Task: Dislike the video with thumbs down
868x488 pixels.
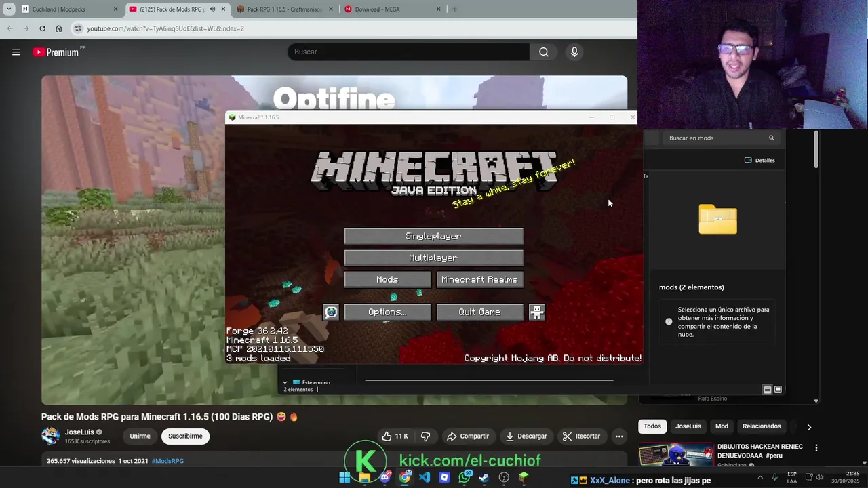Action: tap(426, 436)
